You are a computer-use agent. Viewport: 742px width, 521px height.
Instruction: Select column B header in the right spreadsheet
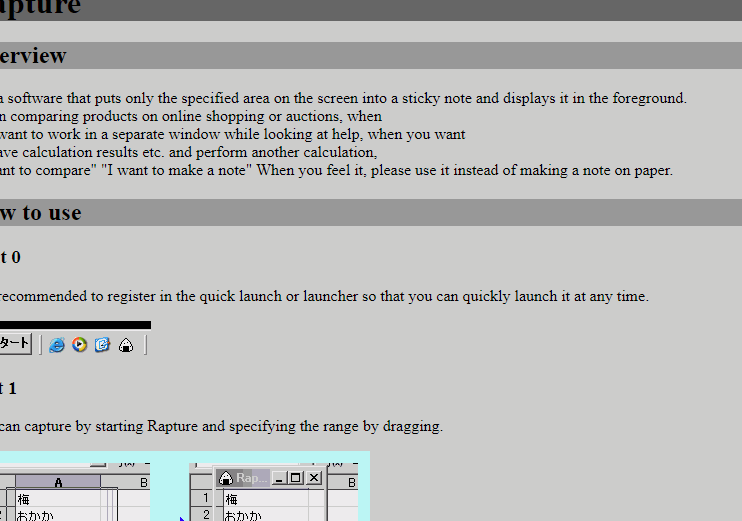pyautogui.click(x=343, y=482)
